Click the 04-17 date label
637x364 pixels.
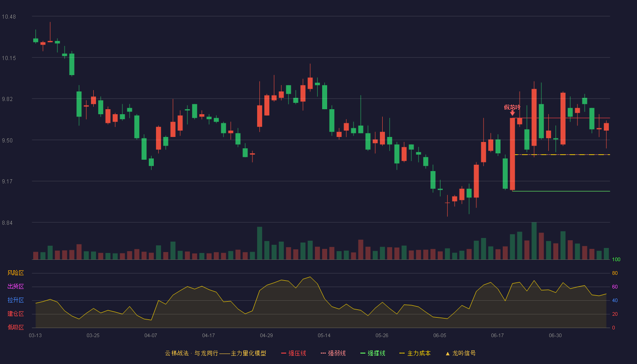tap(208, 335)
